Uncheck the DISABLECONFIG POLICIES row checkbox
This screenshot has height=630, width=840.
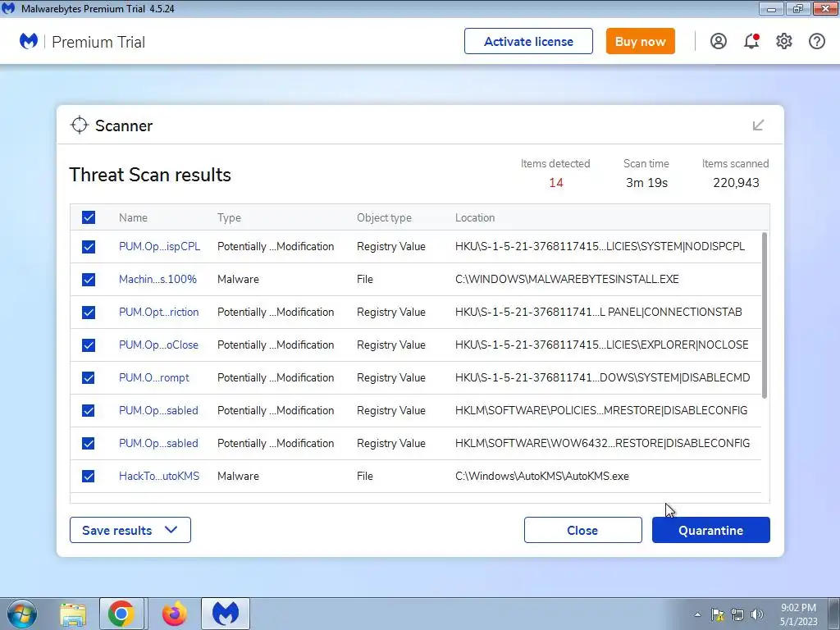click(x=89, y=410)
